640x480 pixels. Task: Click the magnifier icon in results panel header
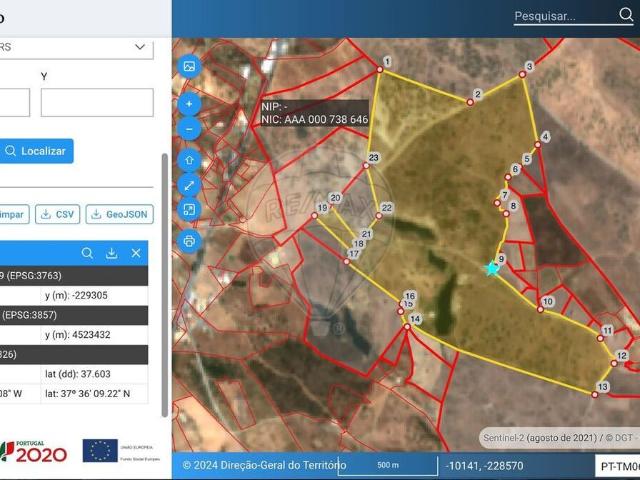pos(88,254)
